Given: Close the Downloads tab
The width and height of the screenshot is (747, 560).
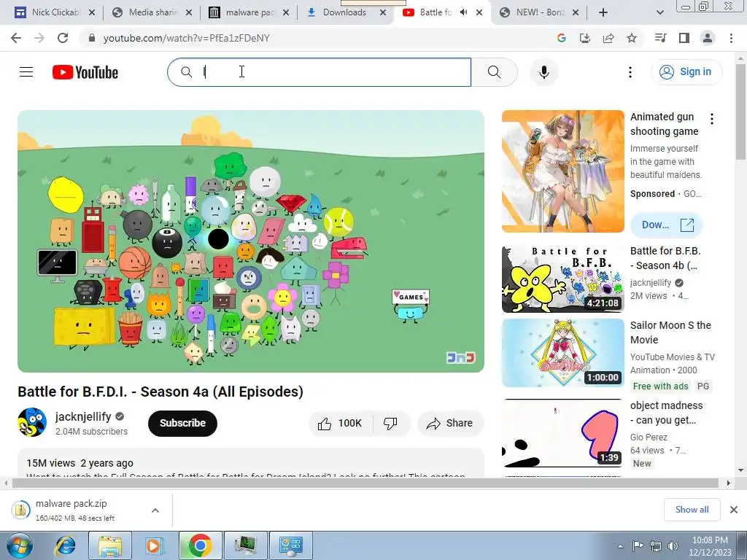Looking at the screenshot, I should tap(382, 13).
